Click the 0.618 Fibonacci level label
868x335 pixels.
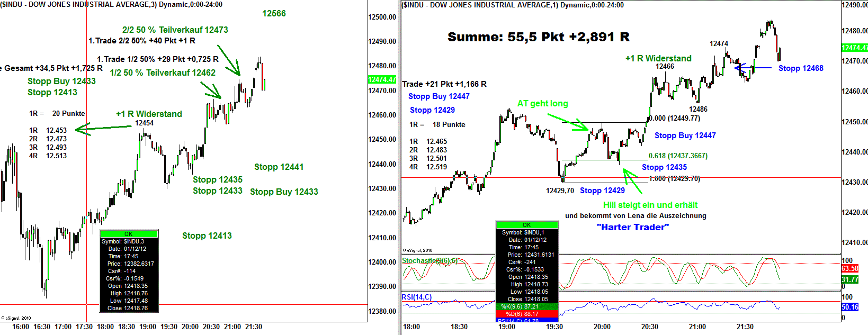click(x=678, y=156)
